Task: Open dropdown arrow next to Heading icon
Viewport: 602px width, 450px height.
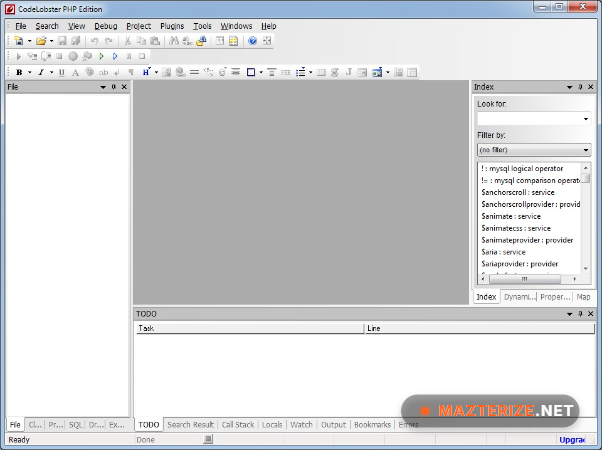Action: [156, 72]
